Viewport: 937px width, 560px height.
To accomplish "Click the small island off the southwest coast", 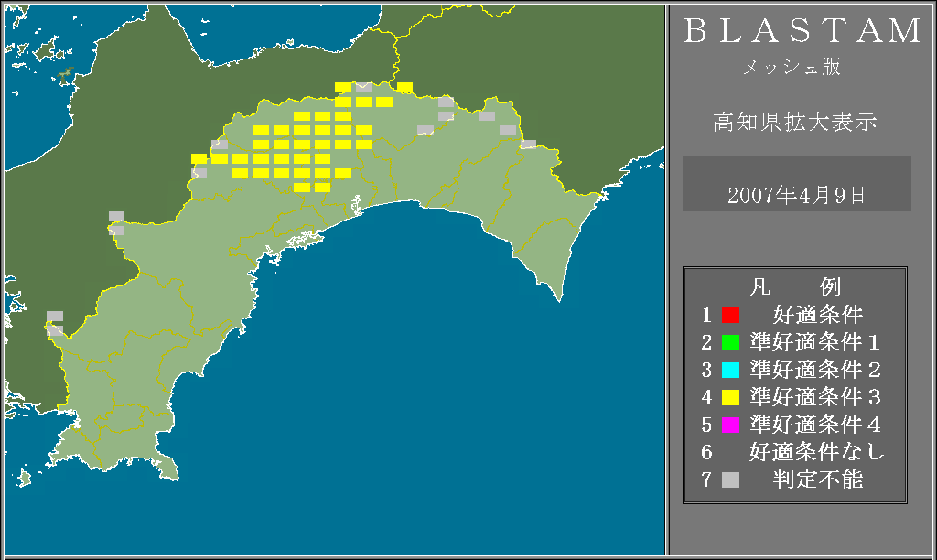I will tap(23, 478).
